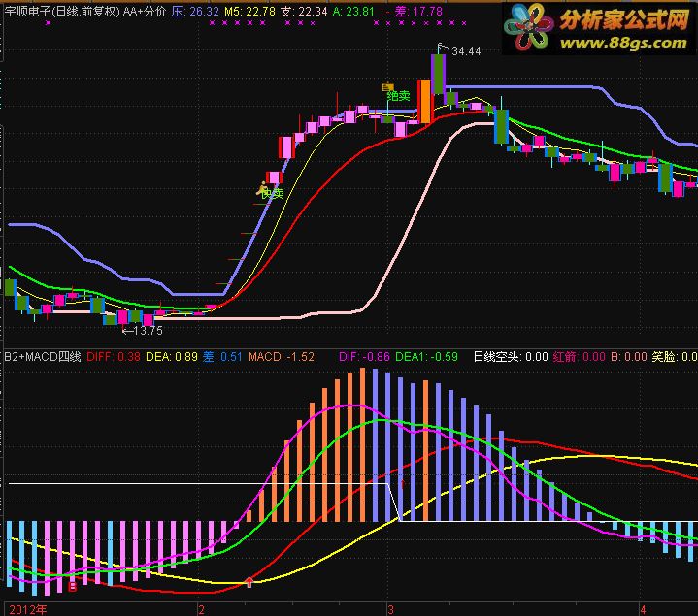Click the tallest orange MACD histogram bar
698x616 pixels.
(x=362, y=444)
